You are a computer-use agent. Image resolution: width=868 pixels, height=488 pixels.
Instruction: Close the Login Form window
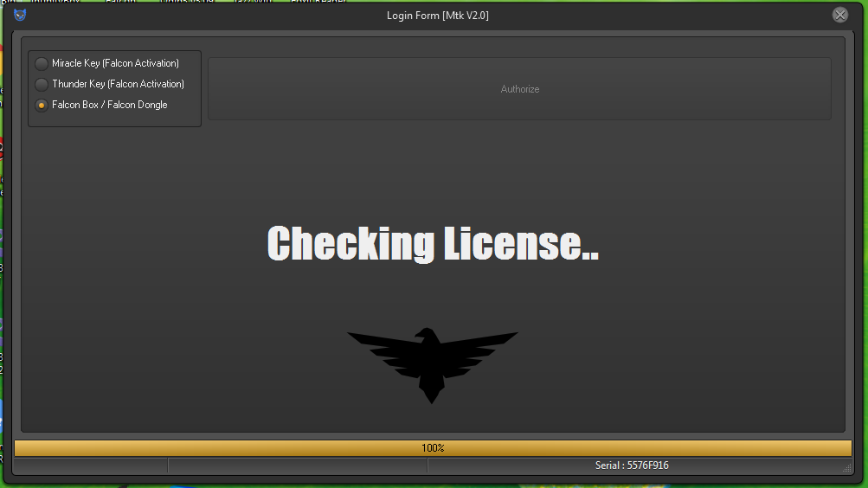point(839,15)
